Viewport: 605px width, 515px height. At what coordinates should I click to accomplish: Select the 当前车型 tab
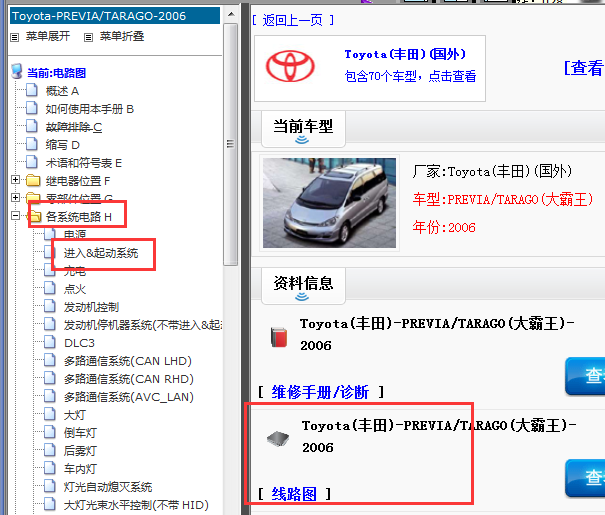coord(303,129)
